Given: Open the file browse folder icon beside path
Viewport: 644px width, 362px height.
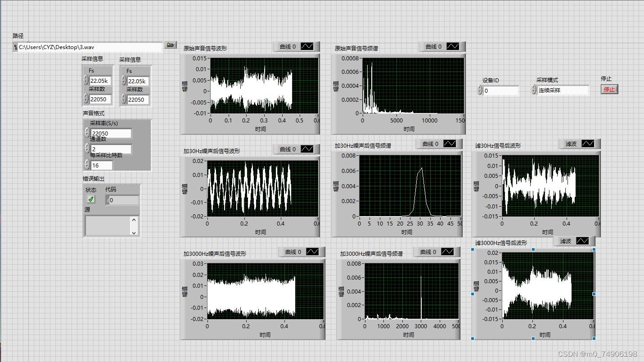Looking at the screenshot, I should point(170,45).
